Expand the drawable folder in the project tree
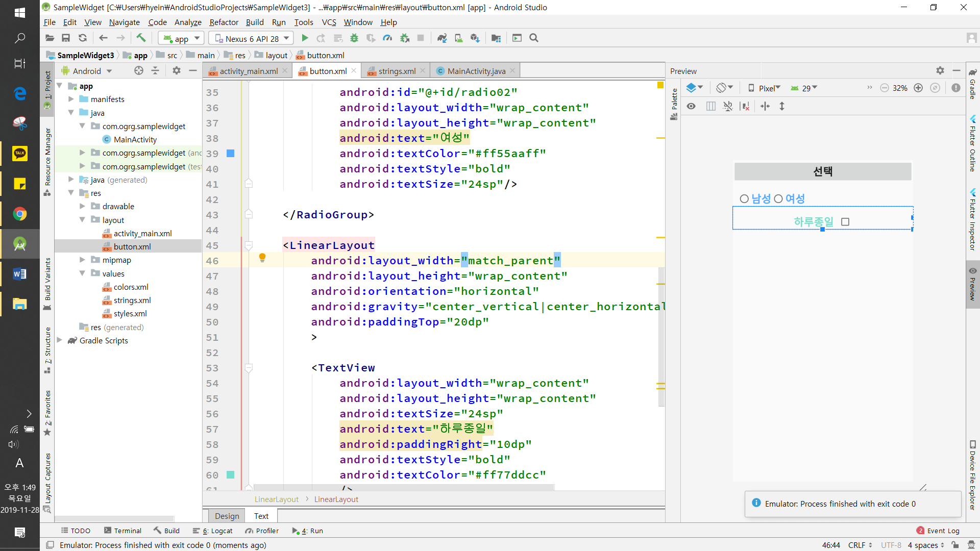Viewport: 980px width, 551px height. pos(82,206)
